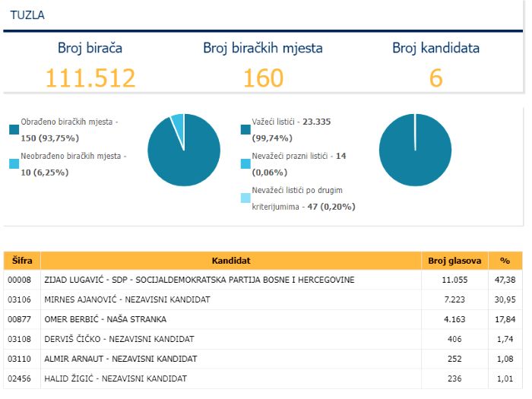Click the Važeći listići legend color square
The image size is (532, 399).
coord(245,130)
